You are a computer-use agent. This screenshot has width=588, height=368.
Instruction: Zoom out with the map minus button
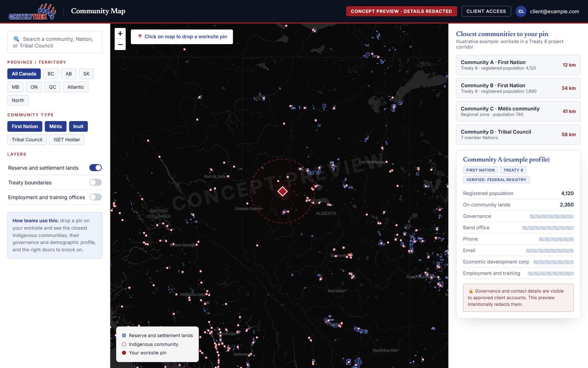pos(120,45)
